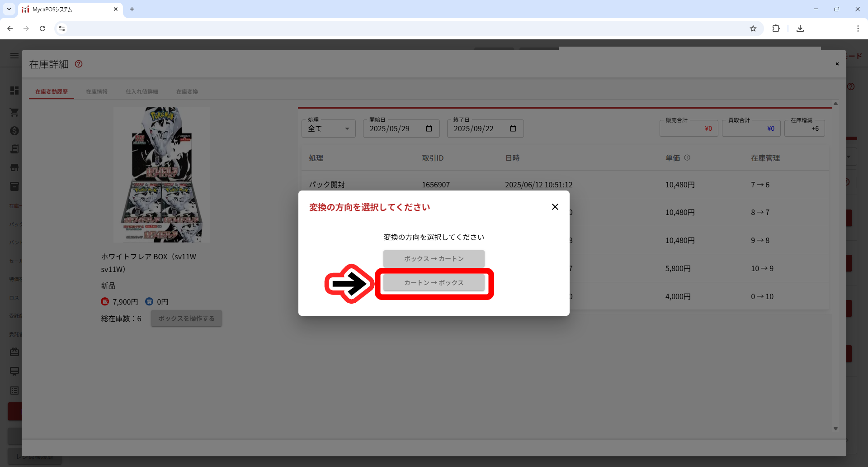Viewport: 868px width, 467px height.
Task: Open the shopping cart sidebar icon
Action: 14,112
